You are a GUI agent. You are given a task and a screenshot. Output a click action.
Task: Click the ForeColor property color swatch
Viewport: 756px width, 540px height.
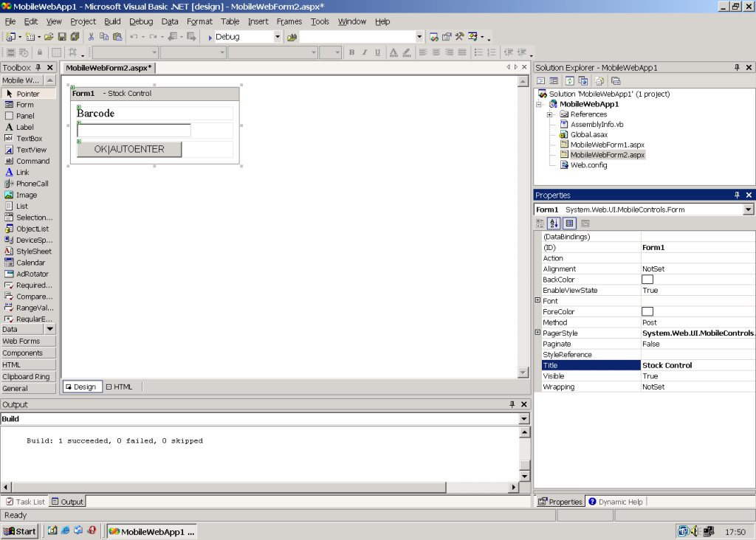coord(647,311)
